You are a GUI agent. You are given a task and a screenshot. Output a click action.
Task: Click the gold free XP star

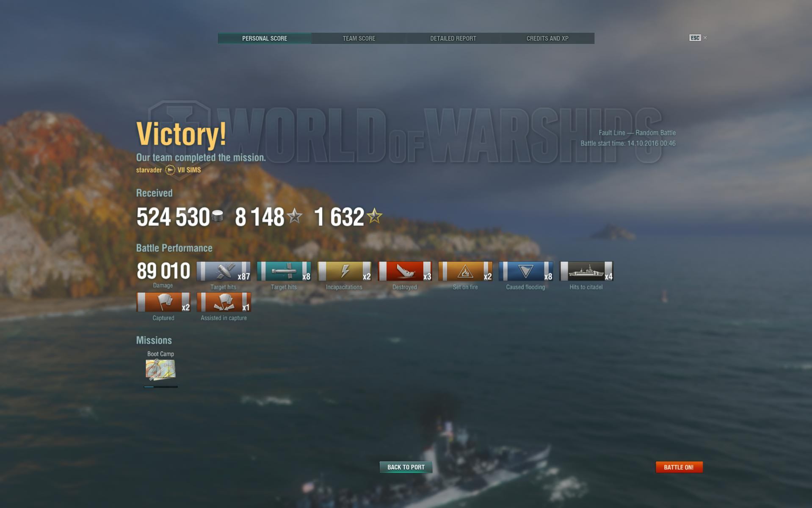[374, 216]
